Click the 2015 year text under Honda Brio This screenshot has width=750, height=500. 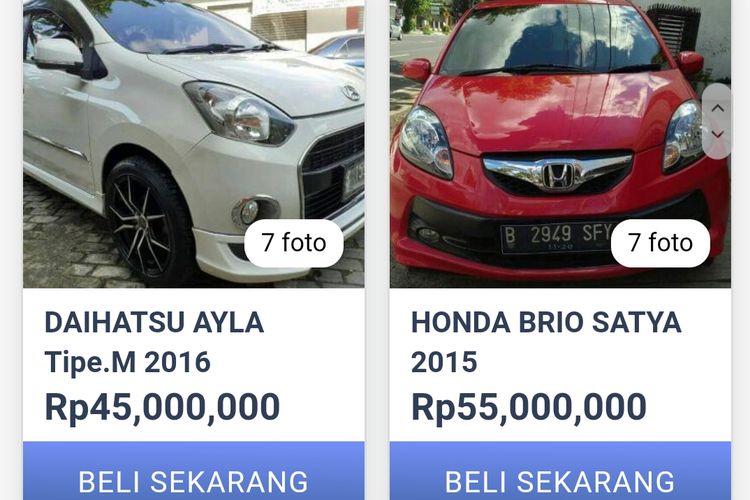click(x=444, y=362)
